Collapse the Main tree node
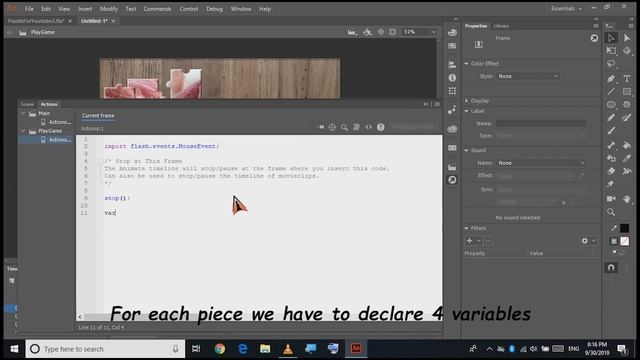 coord(23,113)
